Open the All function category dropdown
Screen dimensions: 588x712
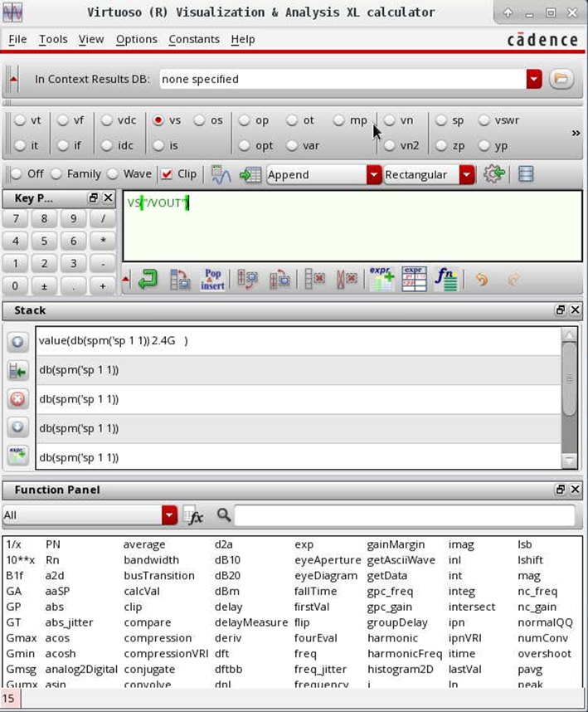tap(169, 515)
